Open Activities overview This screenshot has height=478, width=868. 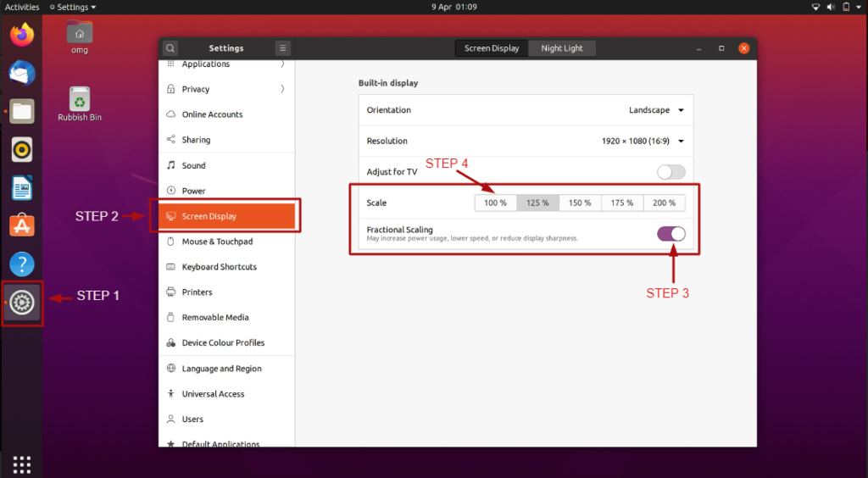(22, 7)
